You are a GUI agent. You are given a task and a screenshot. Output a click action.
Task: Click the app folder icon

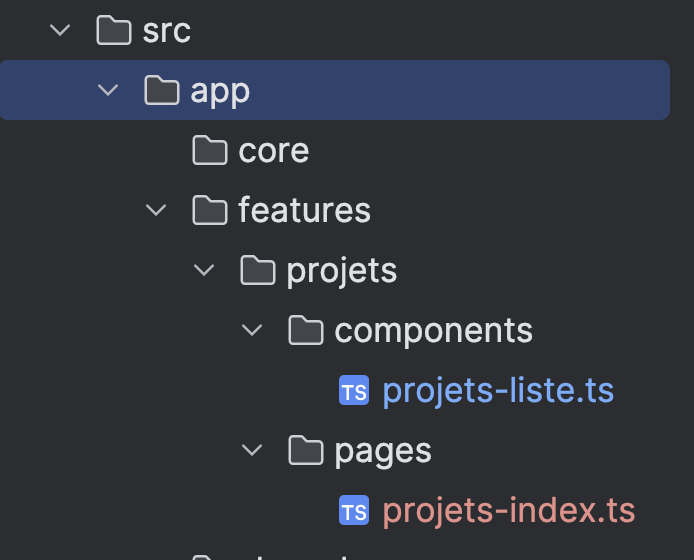click(x=162, y=91)
